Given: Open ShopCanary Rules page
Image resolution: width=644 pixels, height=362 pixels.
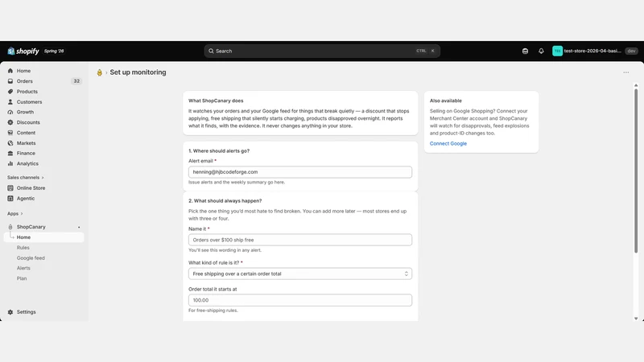Looking at the screenshot, I should pos(23,248).
